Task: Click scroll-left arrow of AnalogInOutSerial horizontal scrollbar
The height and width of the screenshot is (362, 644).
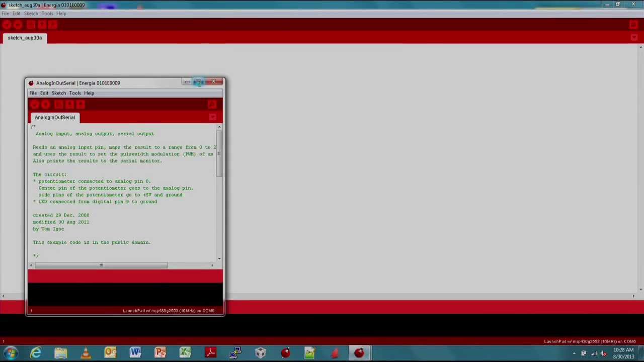Action: 31,265
